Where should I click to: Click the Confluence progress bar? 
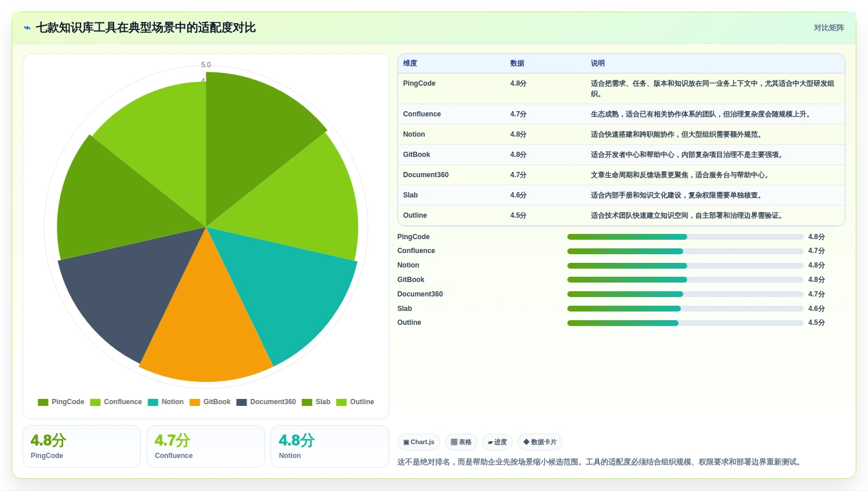click(x=685, y=251)
